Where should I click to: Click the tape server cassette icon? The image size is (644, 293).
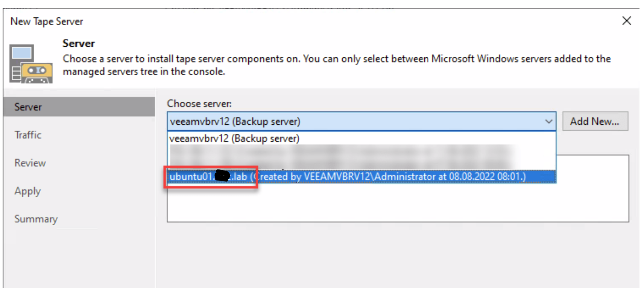[31, 64]
